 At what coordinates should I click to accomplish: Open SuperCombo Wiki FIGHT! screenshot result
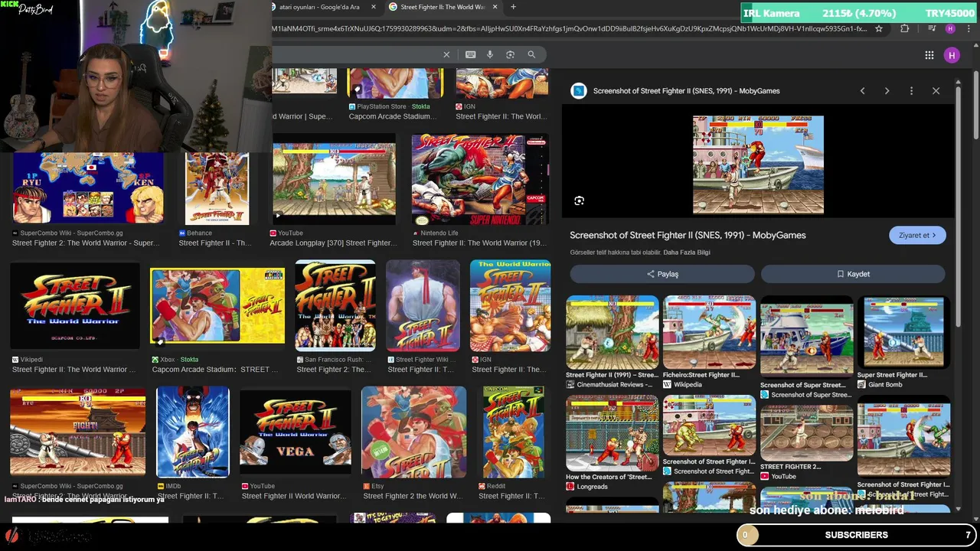click(77, 432)
